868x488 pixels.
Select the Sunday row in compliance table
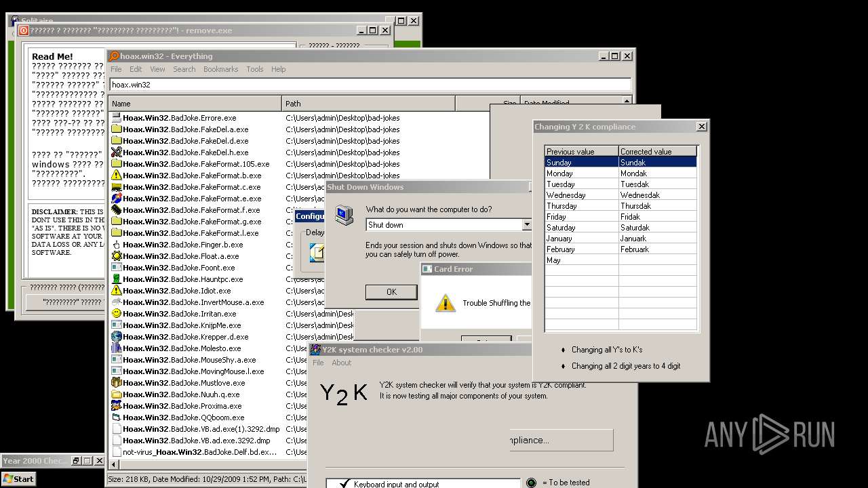tap(620, 163)
